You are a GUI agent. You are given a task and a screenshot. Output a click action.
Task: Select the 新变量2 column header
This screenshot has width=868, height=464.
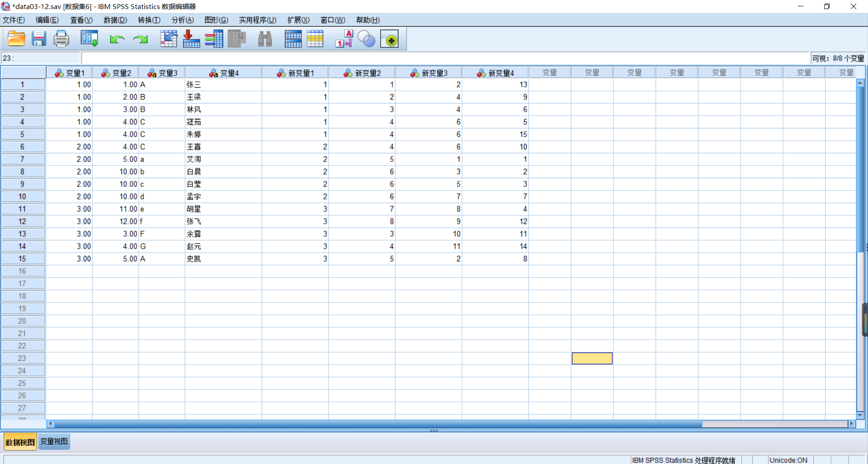click(x=362, y=73)
